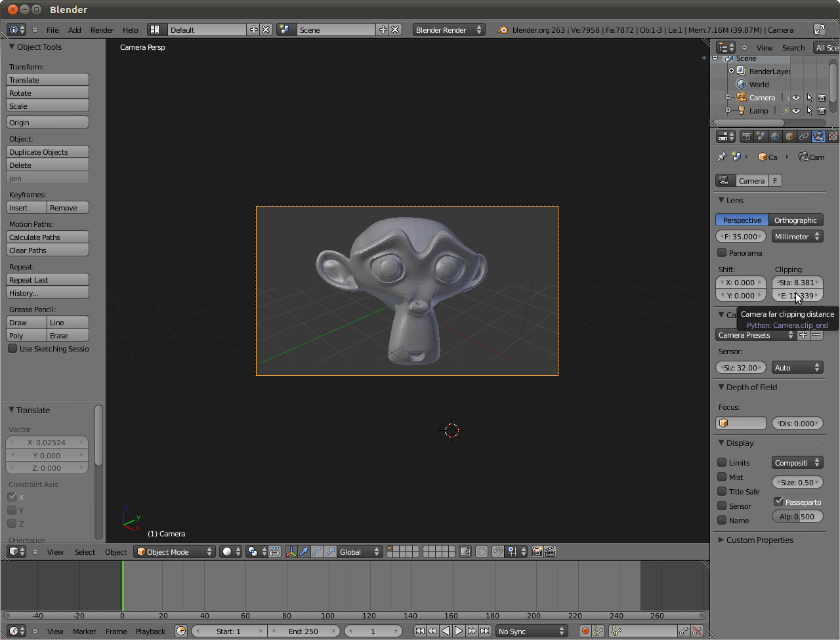This screenshot has height=640, width=840.
Task: Select the Object Data camera tab
Action: click(x=818, y=136)
